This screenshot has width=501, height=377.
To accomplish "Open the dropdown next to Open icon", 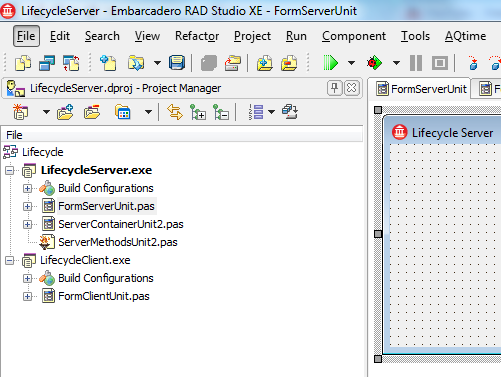I will click(157, 63).
